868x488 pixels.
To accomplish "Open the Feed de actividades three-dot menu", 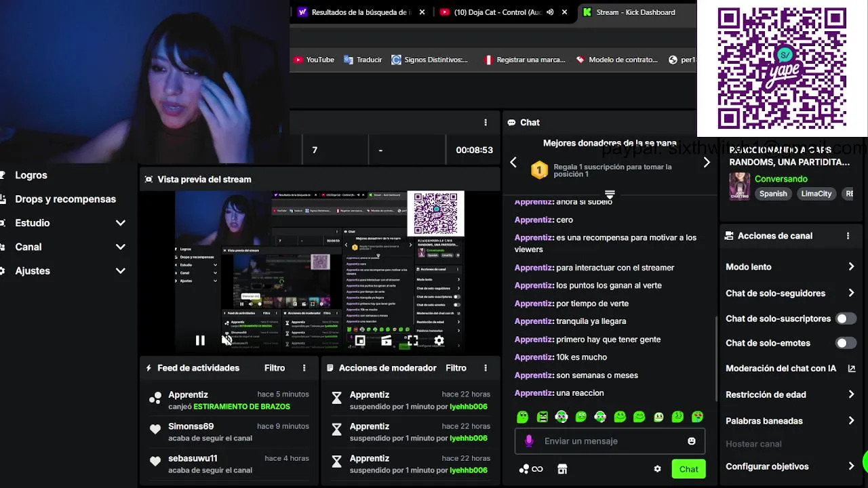I will [x=304, y=368].
